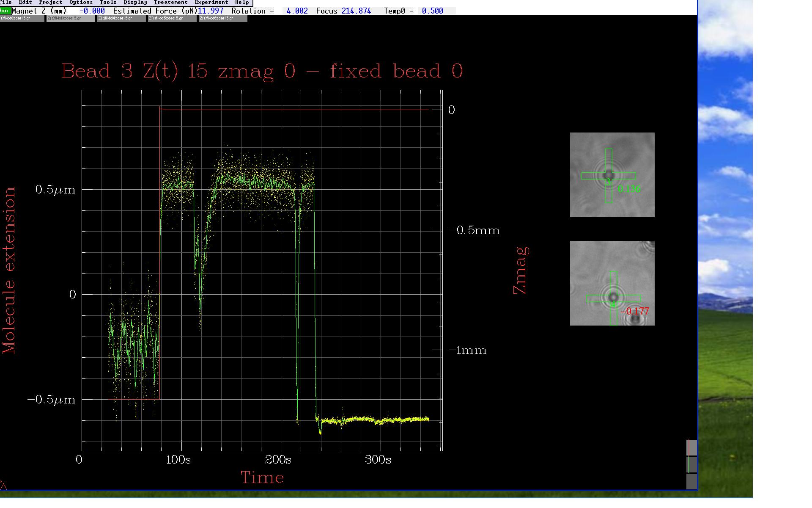Switch to Z(t)fil-bd0zdet15.gr tab

(21, 19)
